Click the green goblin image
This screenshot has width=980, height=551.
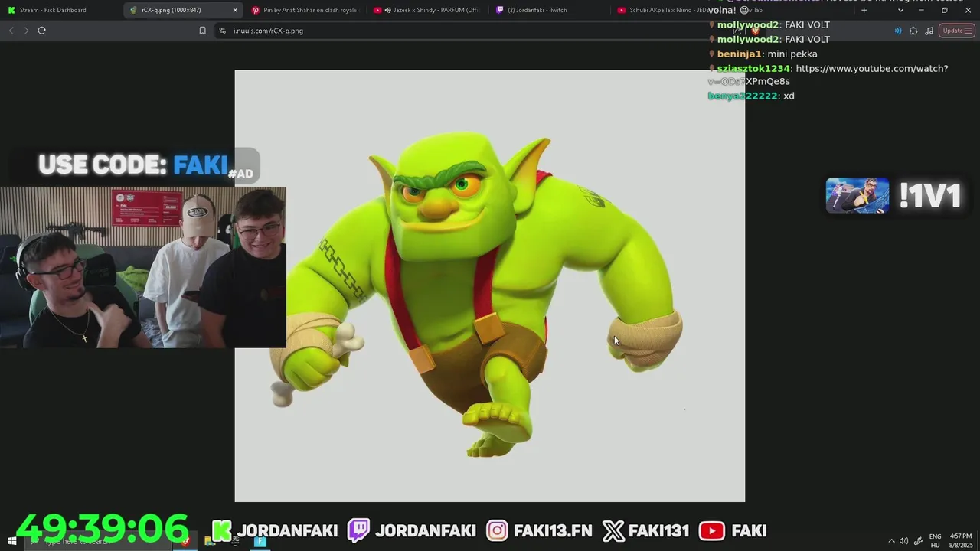490,286
